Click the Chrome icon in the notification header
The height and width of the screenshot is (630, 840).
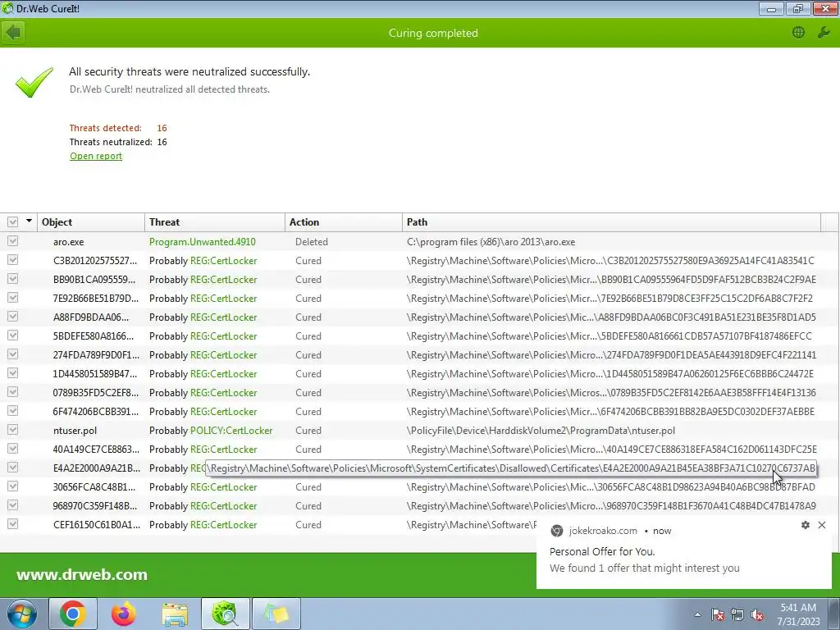pos(557,531)
